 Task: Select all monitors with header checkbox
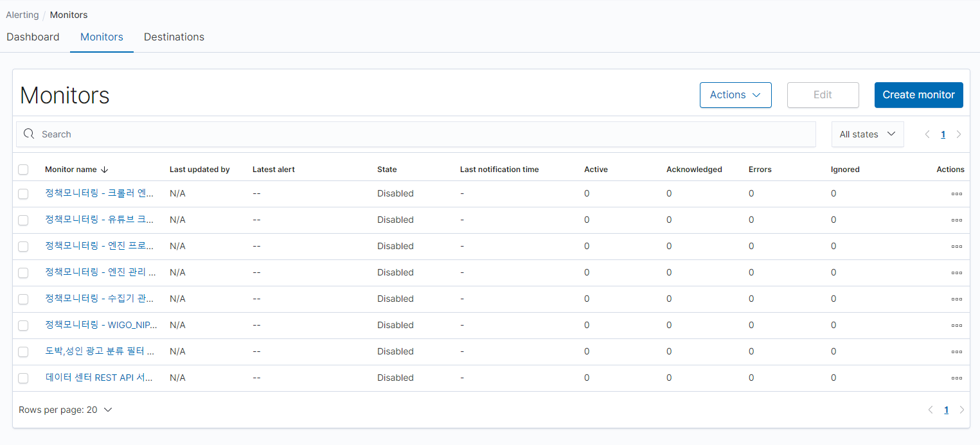(23, 170)
